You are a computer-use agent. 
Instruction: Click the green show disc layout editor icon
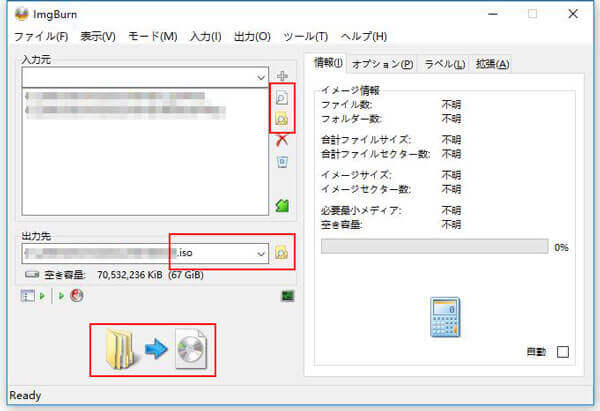click(282, 206)
